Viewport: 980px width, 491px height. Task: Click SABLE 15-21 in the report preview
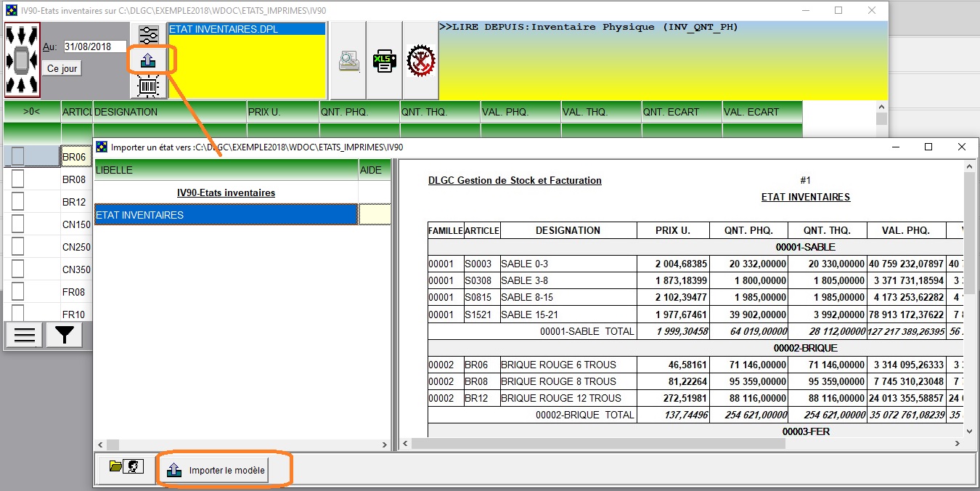(528, 314)
